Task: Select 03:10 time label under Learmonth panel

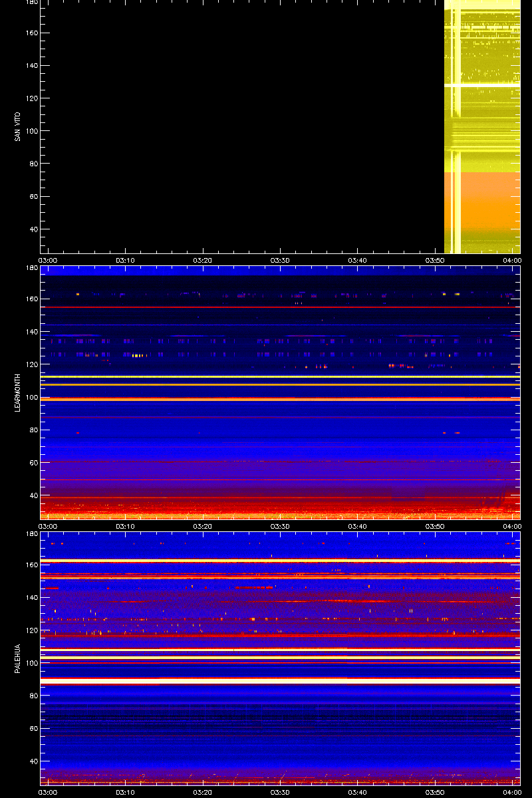Action: click(x=126, y=526)
